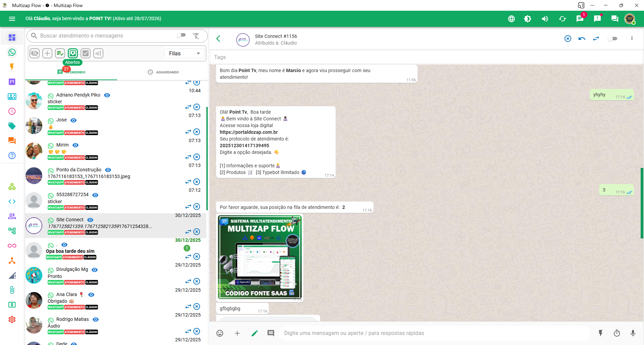Open the webhook integration sidebar icon

pyautogui.click(x=12, y=187)
